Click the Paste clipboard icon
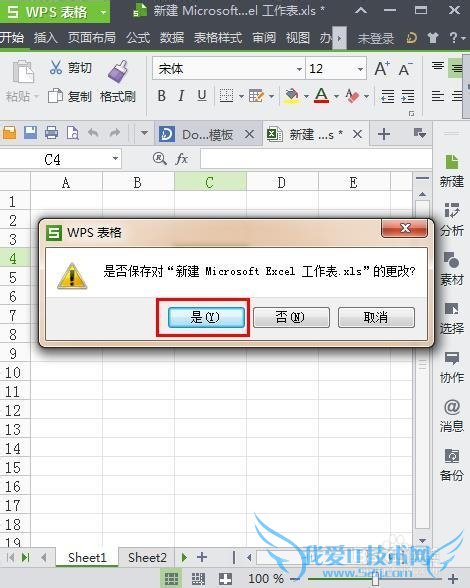Screen dimensions: 470x588 coord(22,71)
